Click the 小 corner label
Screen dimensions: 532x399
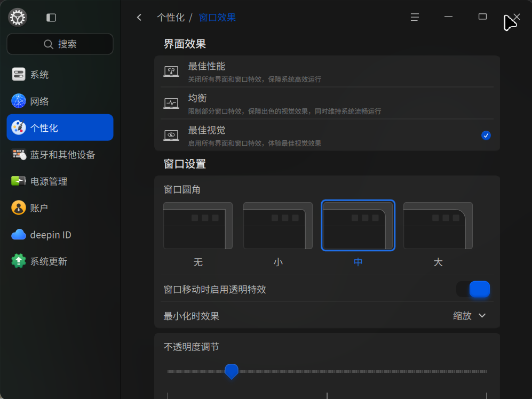point(278,262)
